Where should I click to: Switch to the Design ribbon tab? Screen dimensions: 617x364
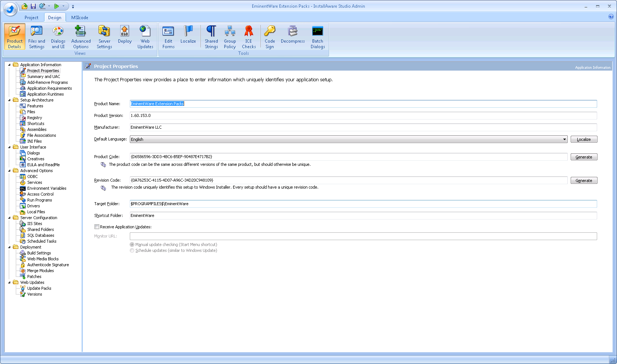(55, 18)
